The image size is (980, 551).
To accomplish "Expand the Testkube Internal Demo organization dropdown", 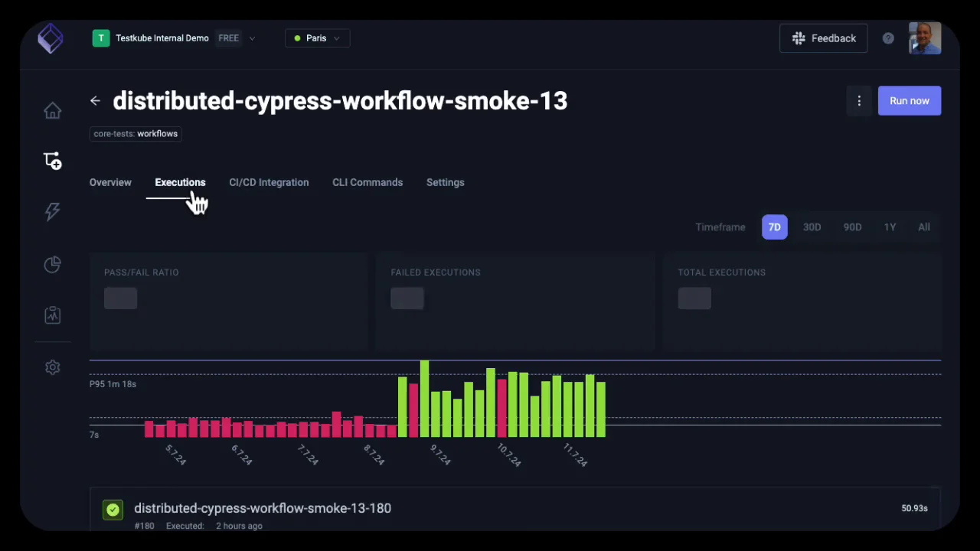I will point(252,38).
